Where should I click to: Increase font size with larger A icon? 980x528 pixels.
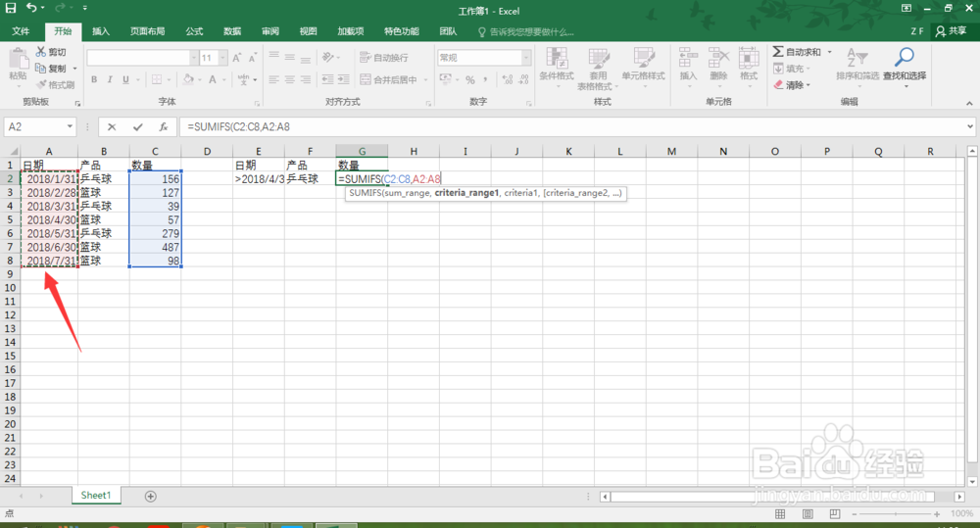(x=236, y=58)
